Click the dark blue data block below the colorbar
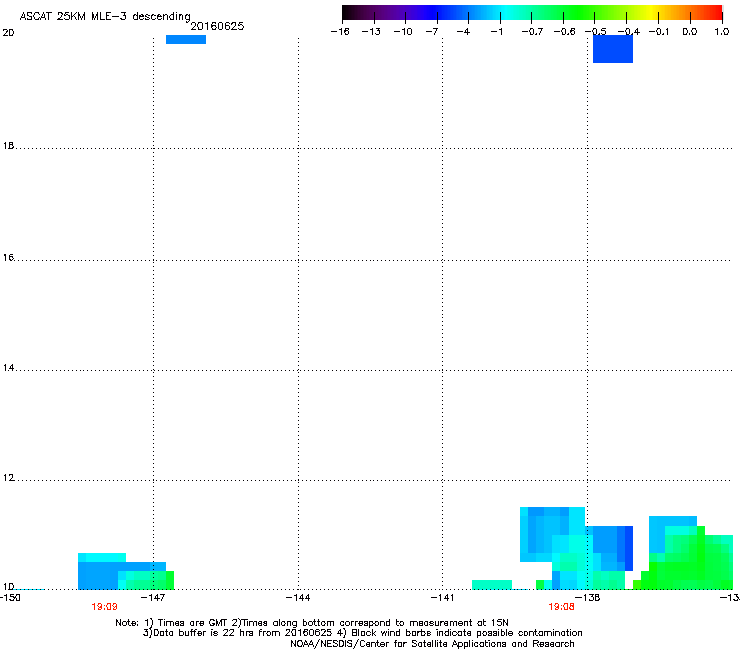Viewport: 740px width, 650px height. [613, 49]
